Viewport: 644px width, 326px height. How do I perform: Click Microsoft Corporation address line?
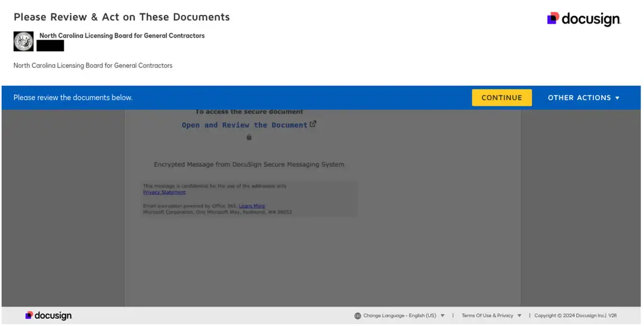218,212
